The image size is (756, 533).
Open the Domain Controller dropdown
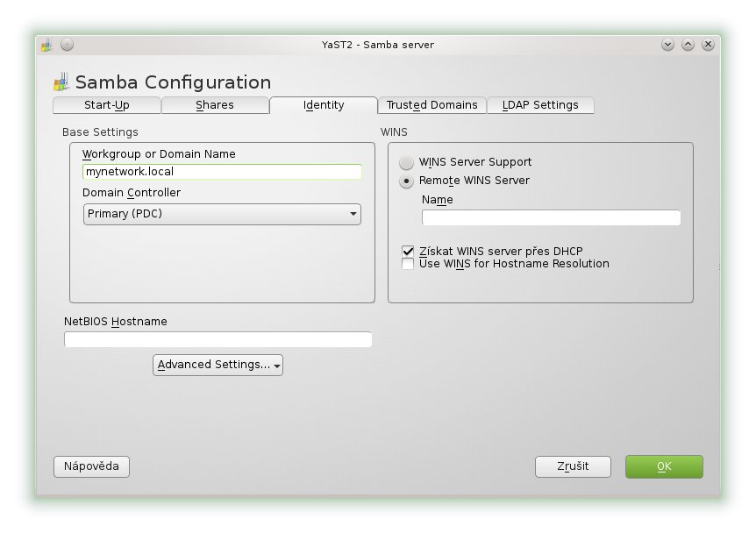coord(222,214)
